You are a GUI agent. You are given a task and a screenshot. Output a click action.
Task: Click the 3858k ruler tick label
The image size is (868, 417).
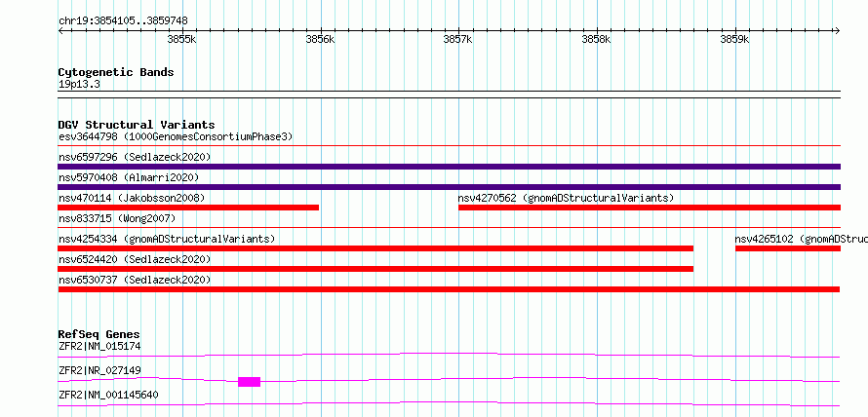coord(596,40)
